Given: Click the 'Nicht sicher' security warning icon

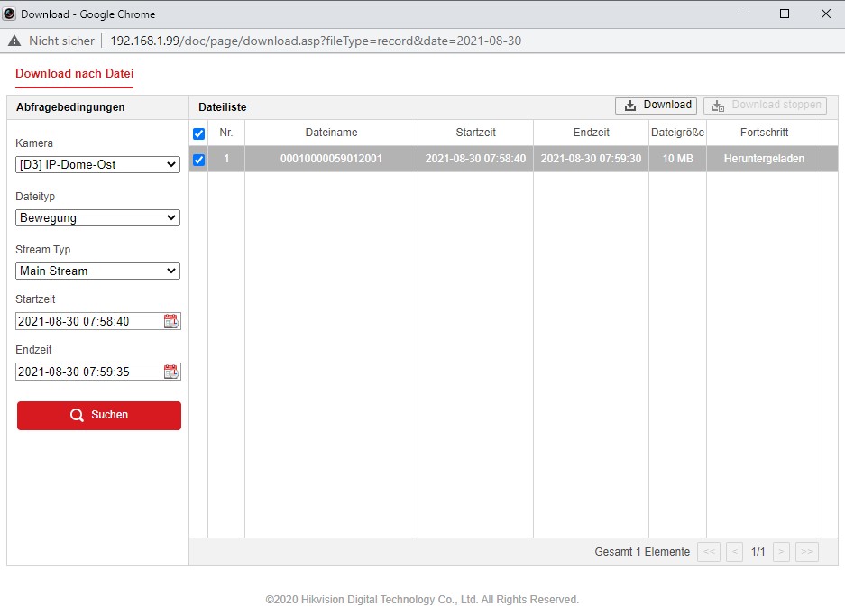Looking at the screenshot, I should tap(14, 41).
